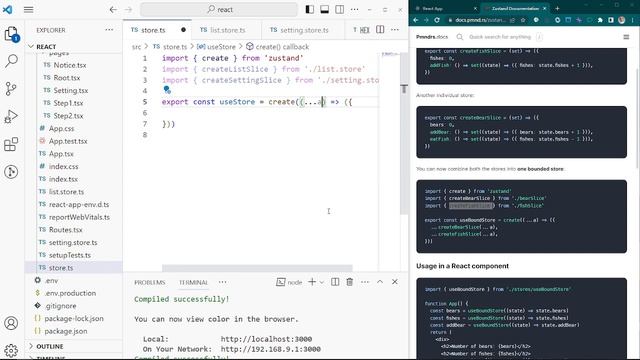Viewport: 640px width, 360px height.
Task: Split the terminal
Action: 335,282
